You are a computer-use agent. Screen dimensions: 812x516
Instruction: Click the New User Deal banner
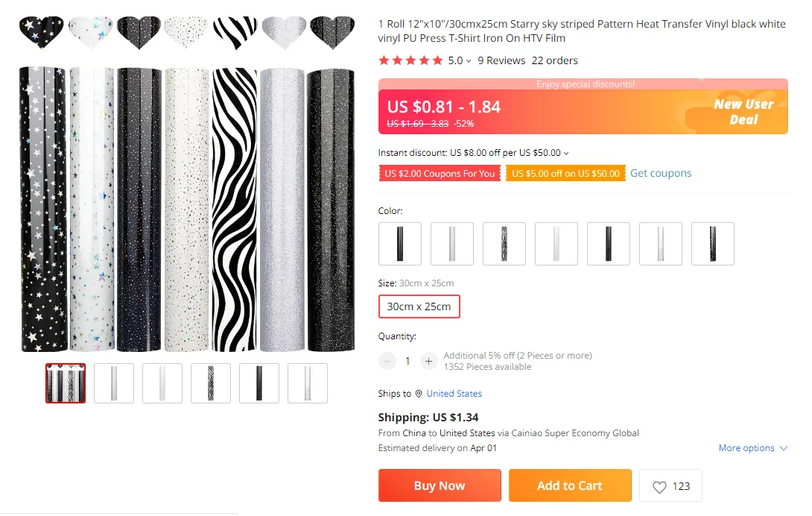tap(743, 112)
